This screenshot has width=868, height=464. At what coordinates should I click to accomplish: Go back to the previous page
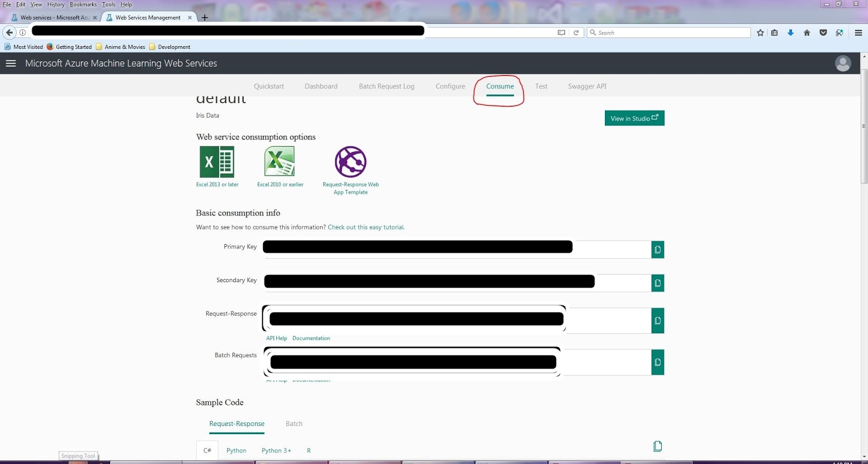[9, 33]
